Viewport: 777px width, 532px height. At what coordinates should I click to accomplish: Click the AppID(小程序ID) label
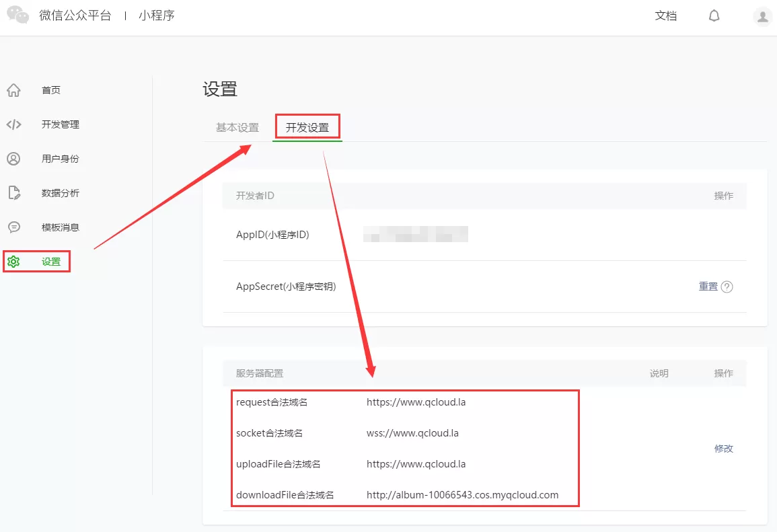coord(272,234)
